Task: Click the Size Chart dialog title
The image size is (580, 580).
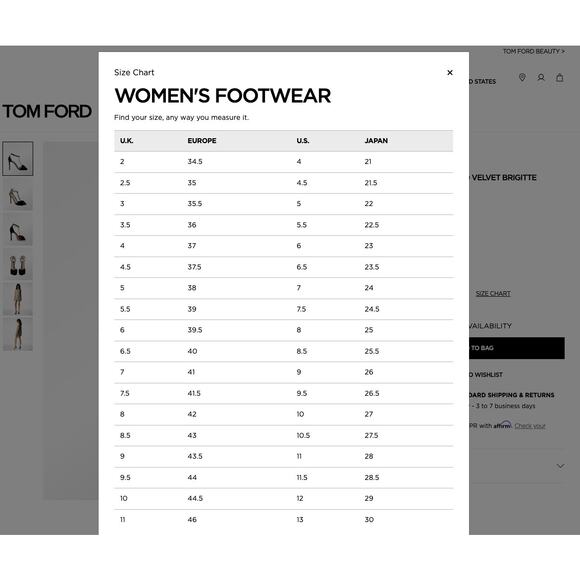Action: [134, 72]
